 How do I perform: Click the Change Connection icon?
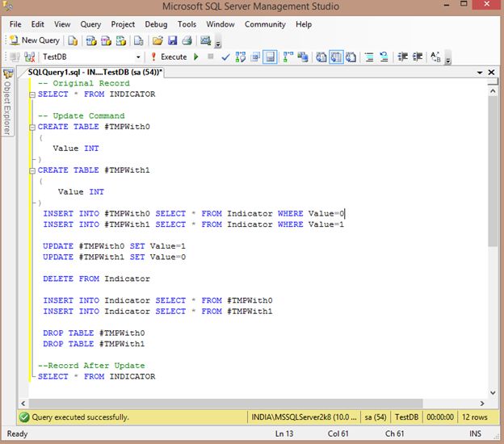[x=28, y=57]
